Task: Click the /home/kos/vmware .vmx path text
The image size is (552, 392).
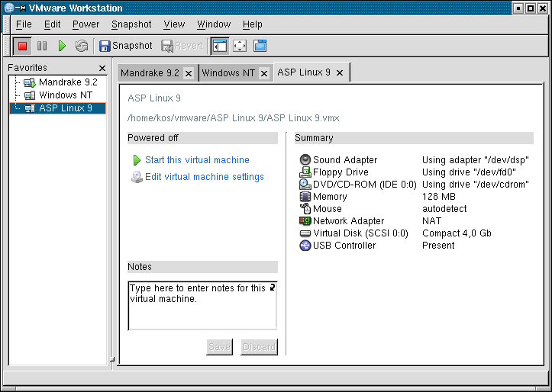Action: coord(233,118)
